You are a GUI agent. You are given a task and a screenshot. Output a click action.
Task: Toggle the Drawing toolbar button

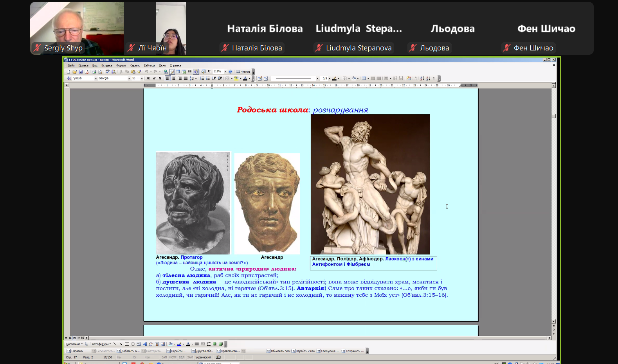(196, 72)
